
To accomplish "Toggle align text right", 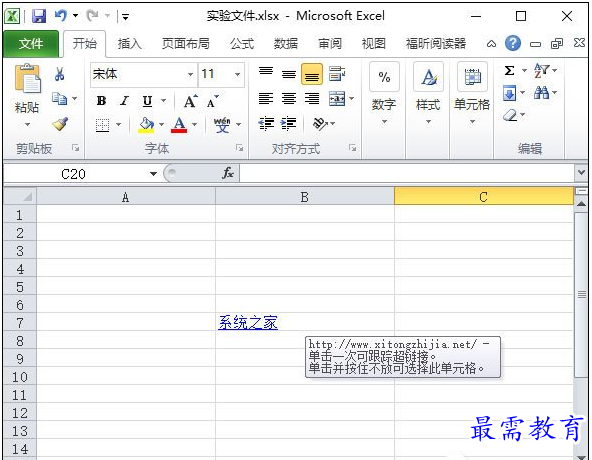I will (312, 99).
